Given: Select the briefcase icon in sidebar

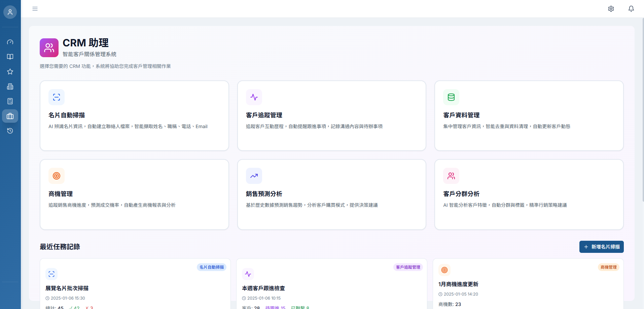Looking at the screenshot, I should 10,116.
